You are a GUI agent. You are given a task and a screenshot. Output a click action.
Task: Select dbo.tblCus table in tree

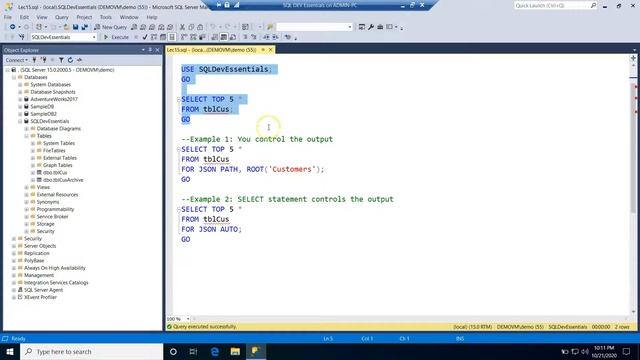pyautogui.click(x=55, y=173)
